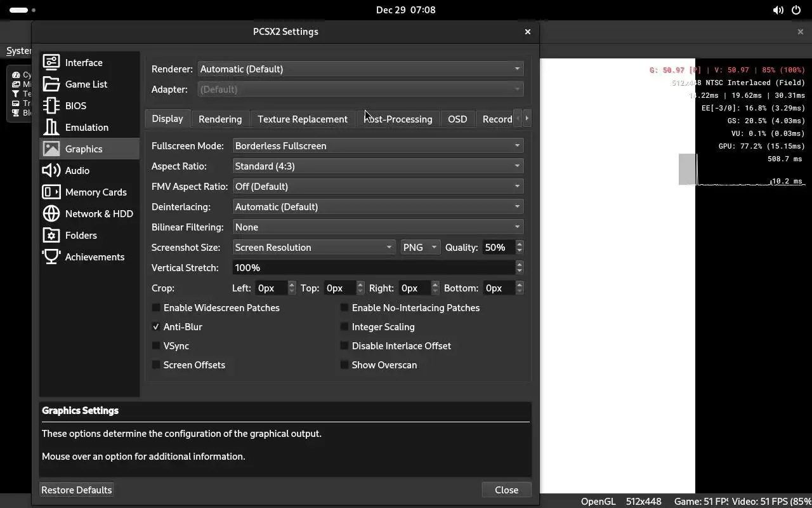Toggle the Anti-Blur checkbox
Screen dimensions: 812x508
tap(156, 326)
